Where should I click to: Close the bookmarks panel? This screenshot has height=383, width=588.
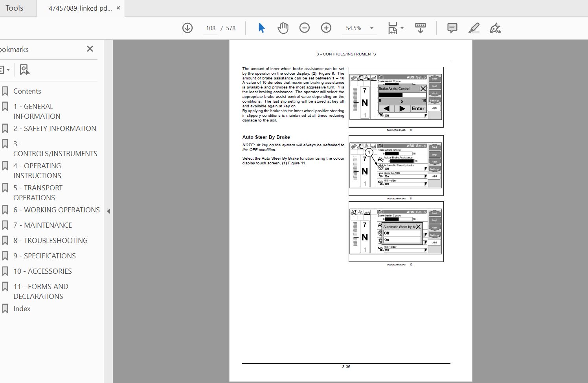90,49
